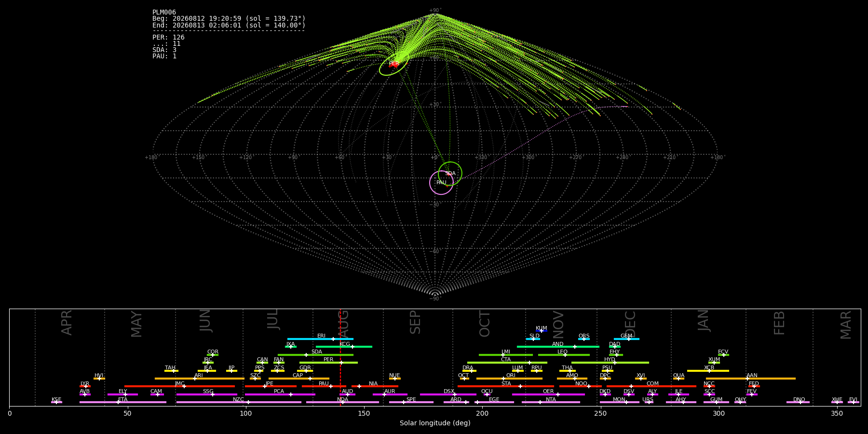The height and width of the screenshot is (434, 868).
Task: Click the EVI shower marker at far right
Action: [854, 402]
